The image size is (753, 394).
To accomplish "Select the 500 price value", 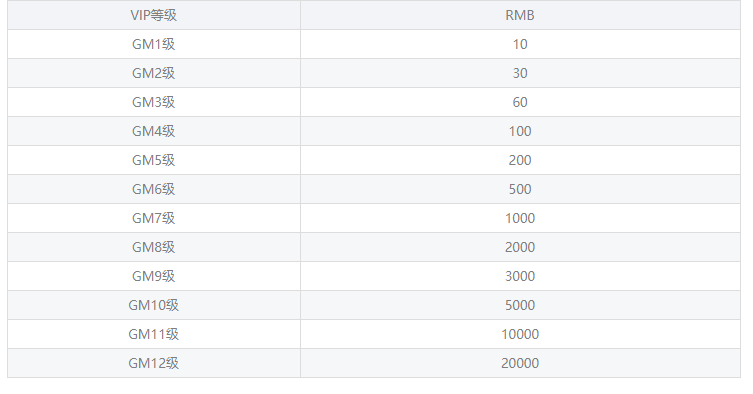I will [520, 189].
